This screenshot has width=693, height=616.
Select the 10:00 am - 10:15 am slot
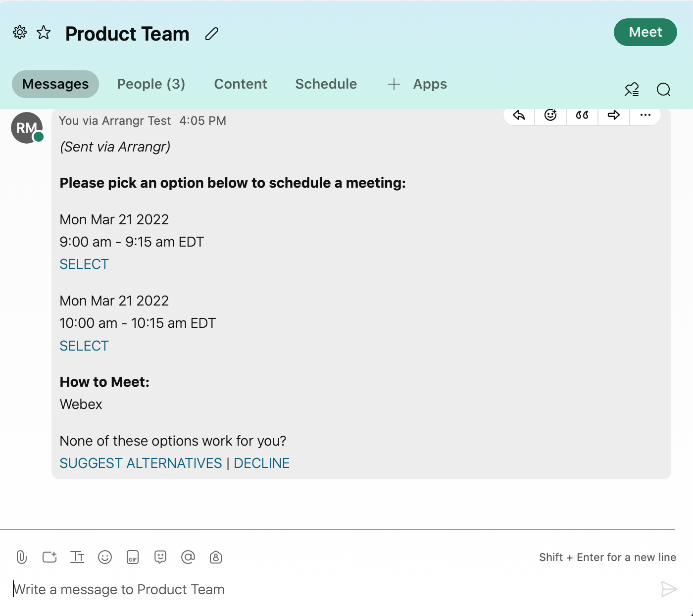click(84, 346)
